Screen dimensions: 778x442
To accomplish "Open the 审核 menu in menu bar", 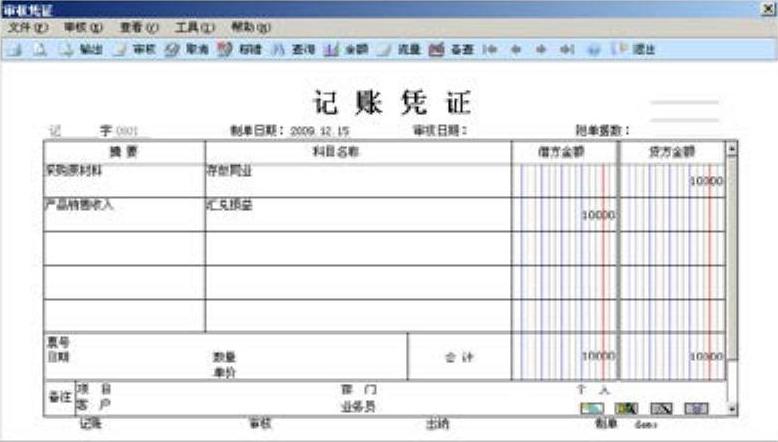I will coord(83,27).
